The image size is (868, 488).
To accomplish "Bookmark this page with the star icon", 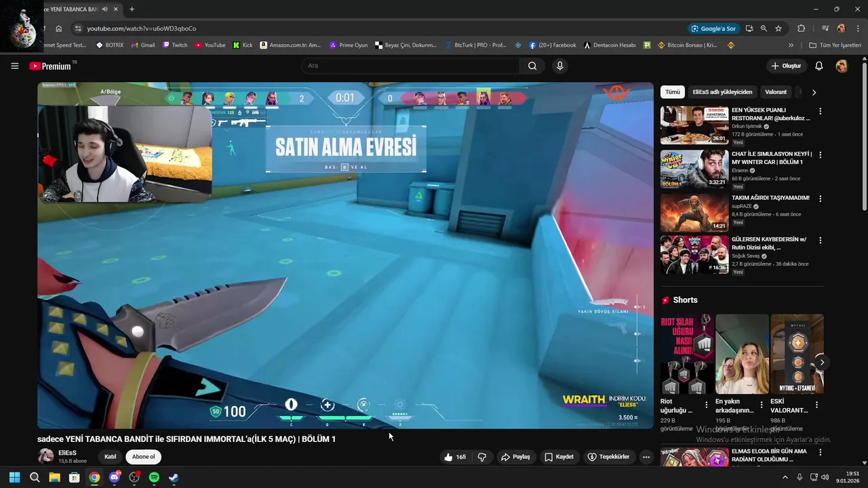I will (778, 28).
